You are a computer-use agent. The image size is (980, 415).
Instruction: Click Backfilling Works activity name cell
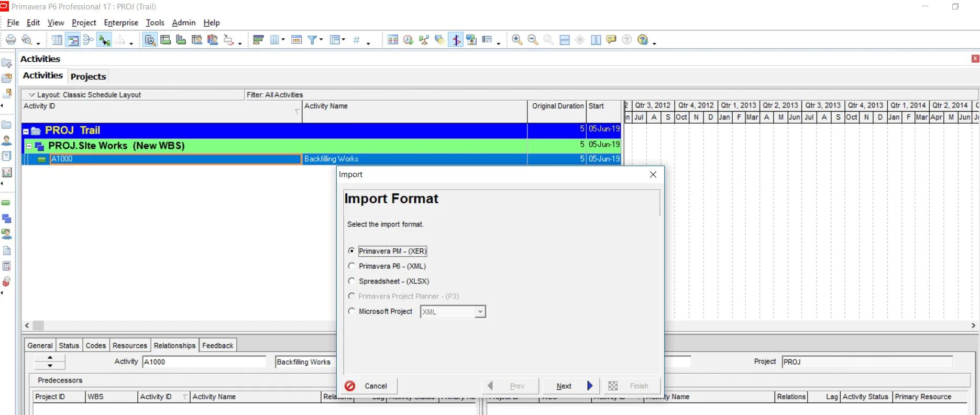(x=415, y=159)
